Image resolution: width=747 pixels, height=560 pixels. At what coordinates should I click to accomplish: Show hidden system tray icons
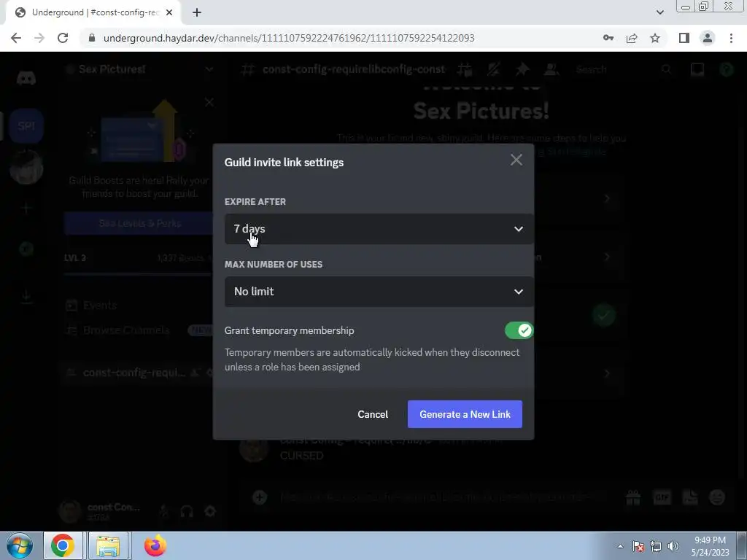[620, 546]
